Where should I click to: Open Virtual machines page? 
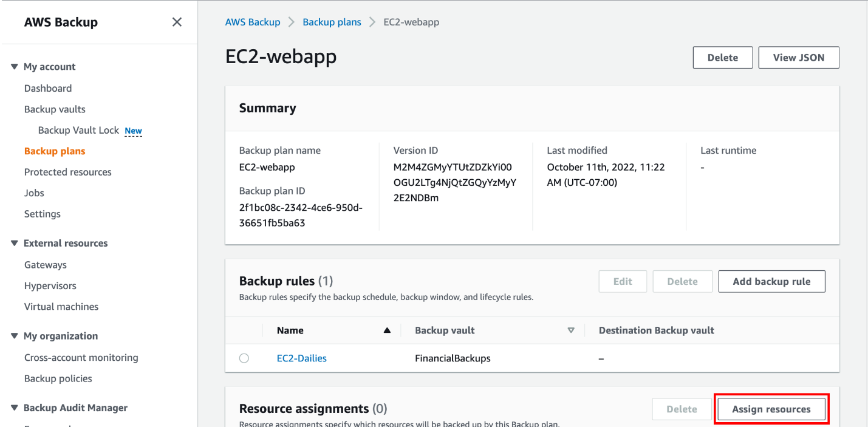pyautogui.click(x=61, y=307)
